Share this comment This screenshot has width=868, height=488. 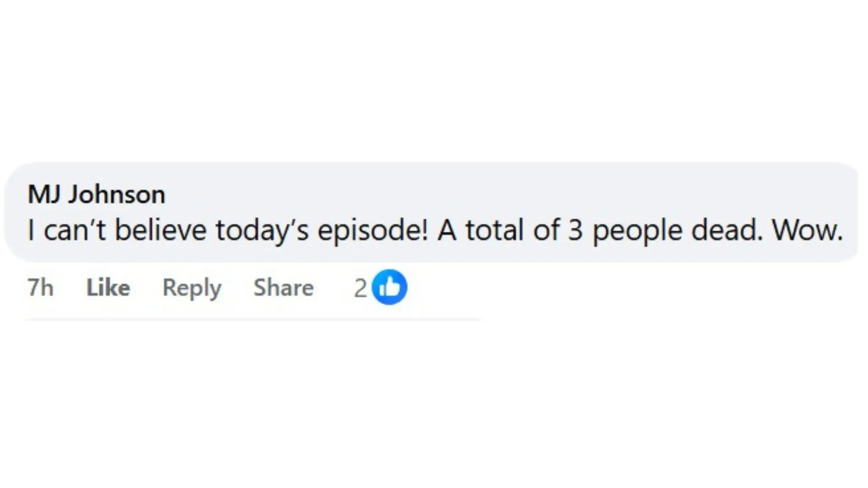[283, 287]
